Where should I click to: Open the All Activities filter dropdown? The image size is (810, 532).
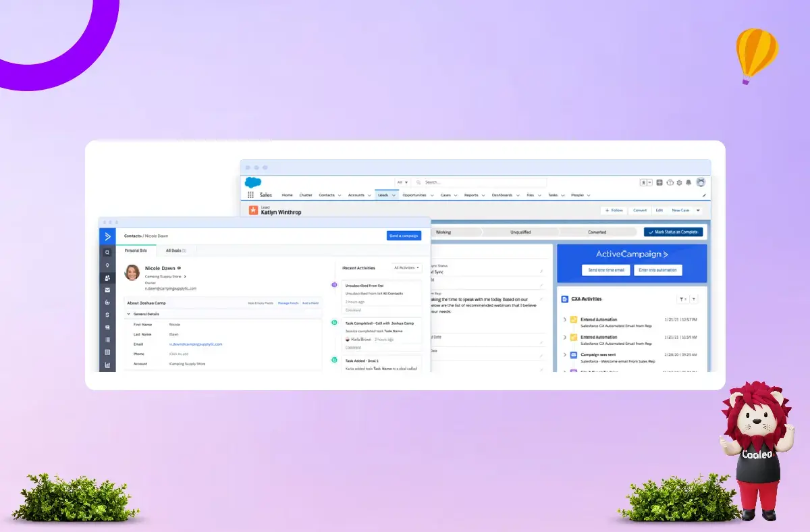407,267
